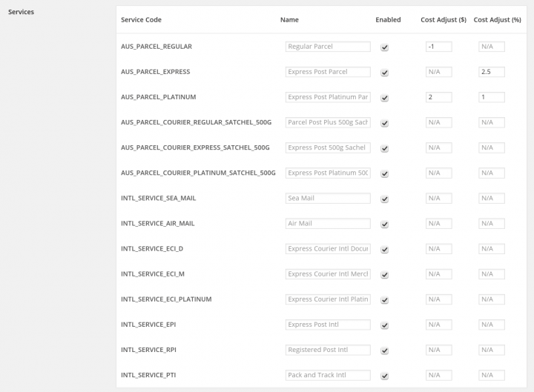Select the Air Mail name field
The width and height of the screenshot is (534, 392).
pyautogui.click(x=328, y=223)
